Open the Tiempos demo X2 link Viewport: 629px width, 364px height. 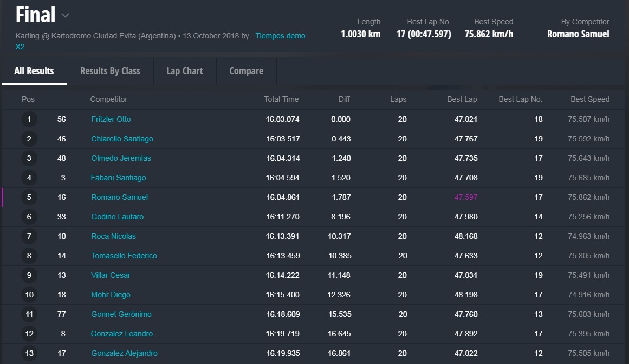click(280, 36)
